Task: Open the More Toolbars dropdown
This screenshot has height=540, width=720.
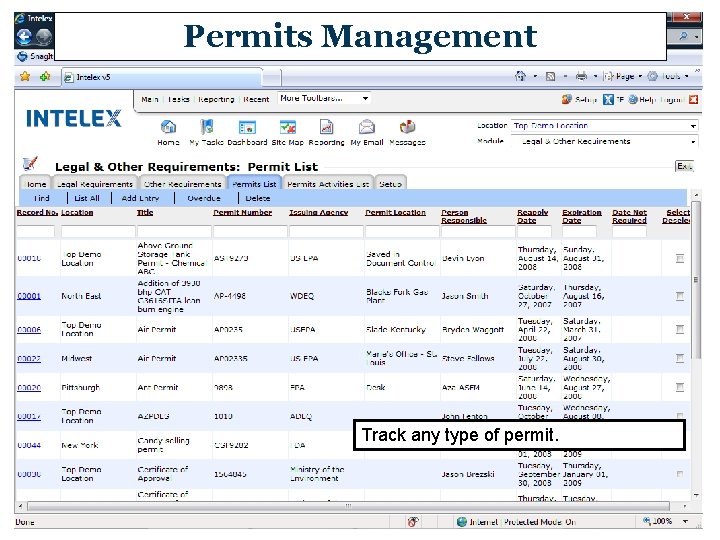Action: point(324,98)
